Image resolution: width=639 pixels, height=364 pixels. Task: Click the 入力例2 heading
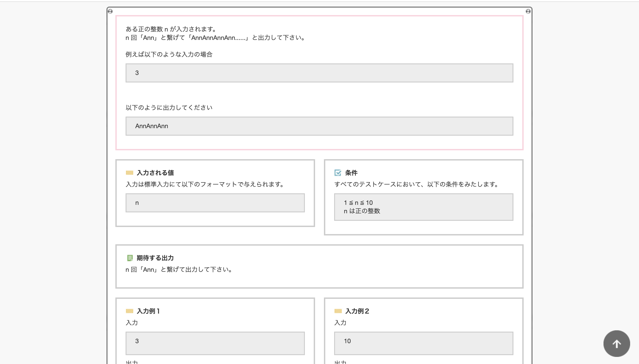tap(357, 311)
